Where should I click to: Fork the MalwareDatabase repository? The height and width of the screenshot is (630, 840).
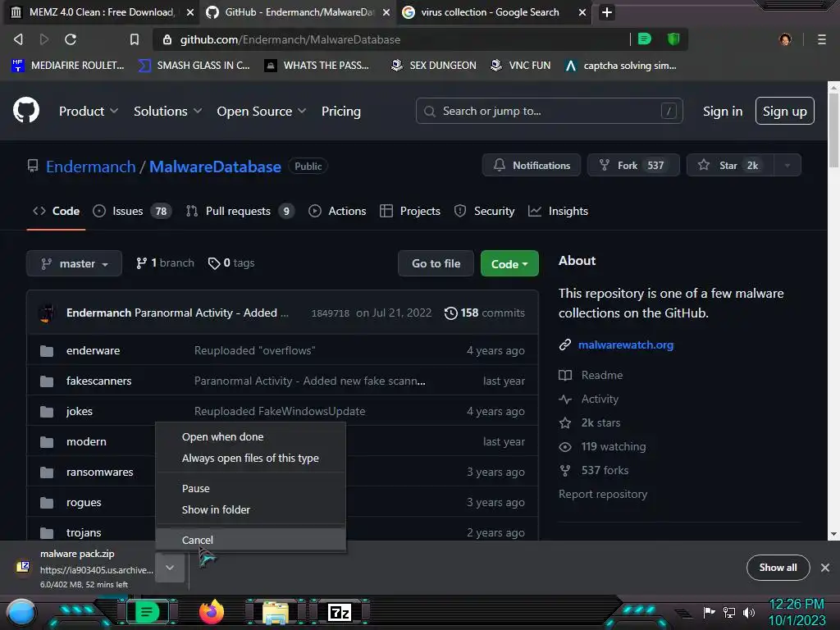[632, 166]
